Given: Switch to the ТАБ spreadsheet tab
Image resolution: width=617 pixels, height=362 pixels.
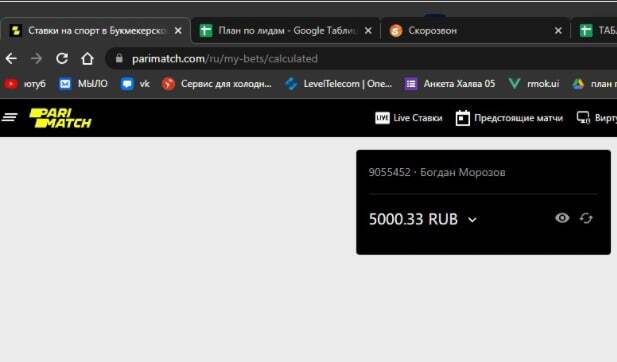Looking at the screenshot, I should [596, 31].
